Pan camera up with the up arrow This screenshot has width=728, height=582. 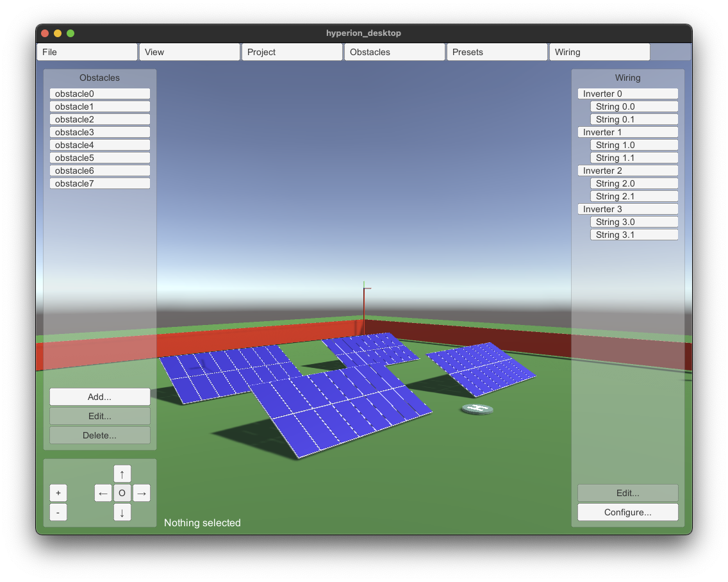coord(122,474)
